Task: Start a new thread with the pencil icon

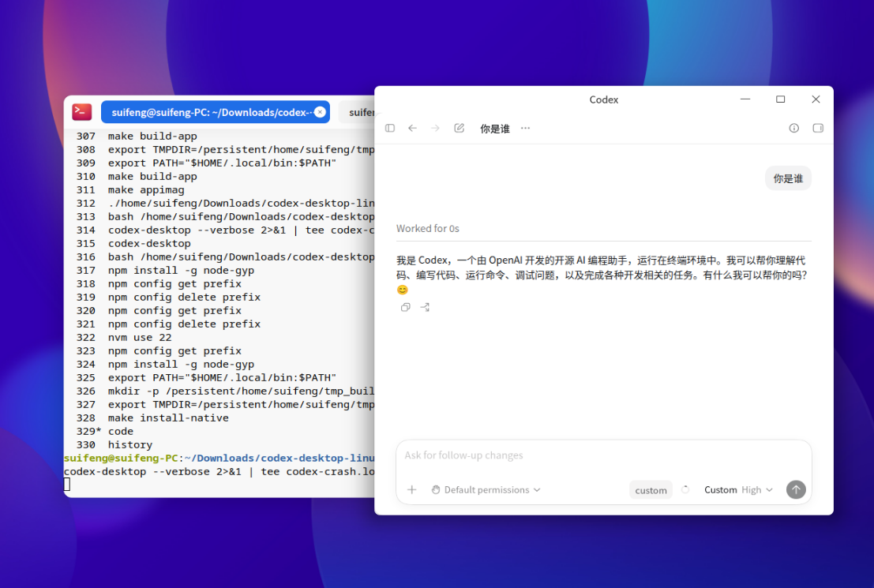Action: pyautogui.click(x=459, y=128)
